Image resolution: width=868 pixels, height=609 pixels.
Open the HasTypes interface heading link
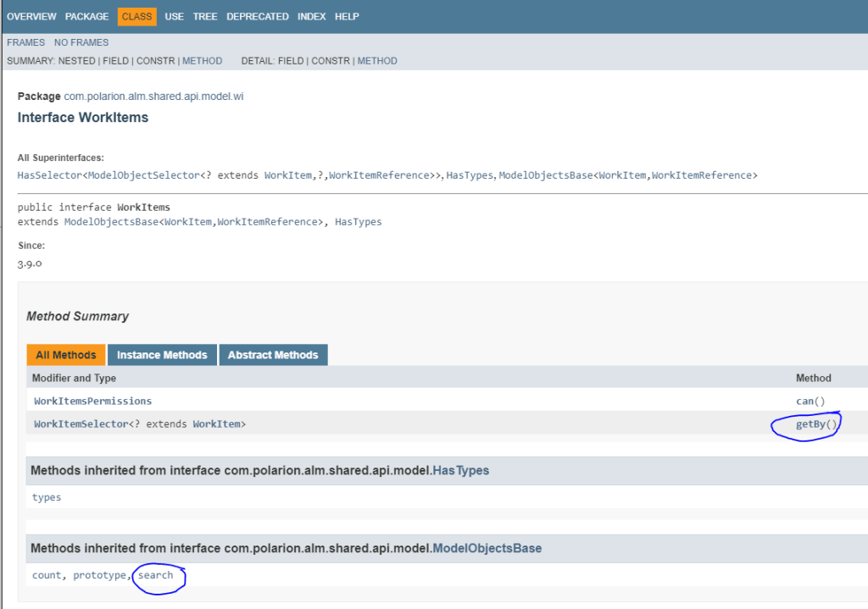[x=460, y=470]
